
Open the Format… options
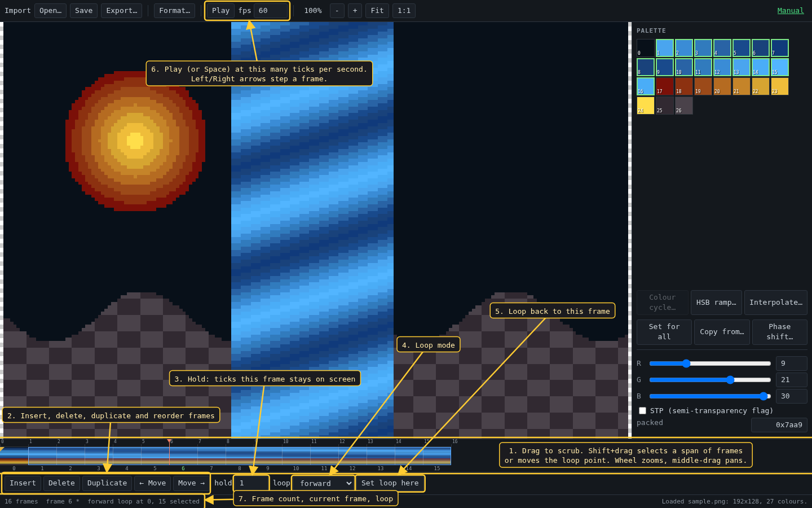click(x=174, y=11)
